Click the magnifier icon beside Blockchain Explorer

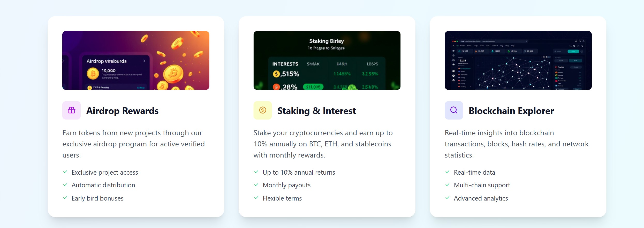coord(454,110)
